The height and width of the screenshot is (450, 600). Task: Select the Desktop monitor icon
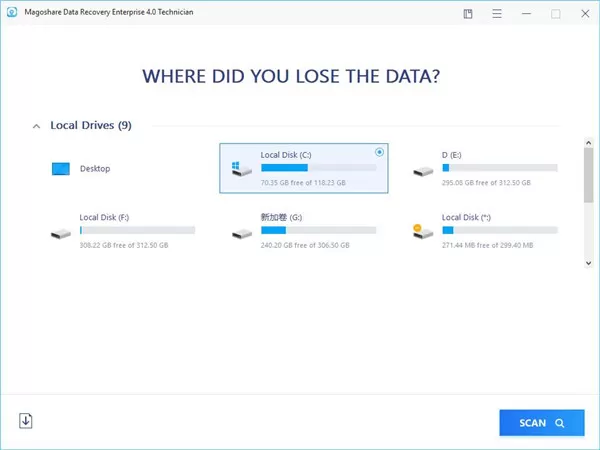(x=61, y=169)
